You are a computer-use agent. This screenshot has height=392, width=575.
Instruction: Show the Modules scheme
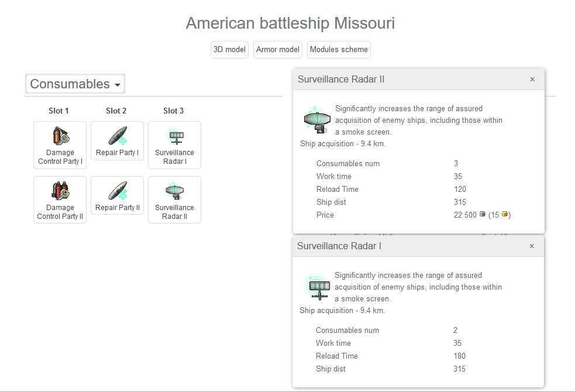(339, 50)
